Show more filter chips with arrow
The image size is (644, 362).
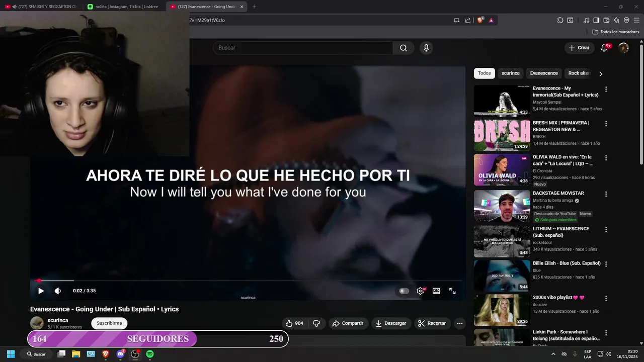point(600,74)
